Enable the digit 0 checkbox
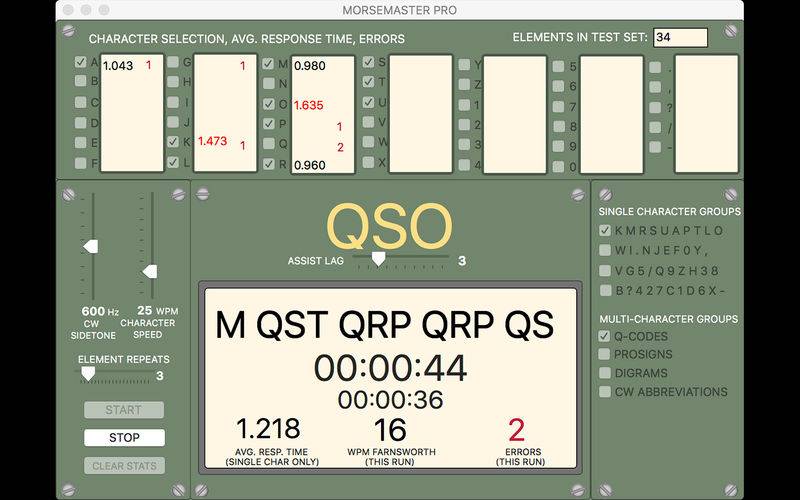The width and height of the screenshot is (800, 500). tap(559, 166)
